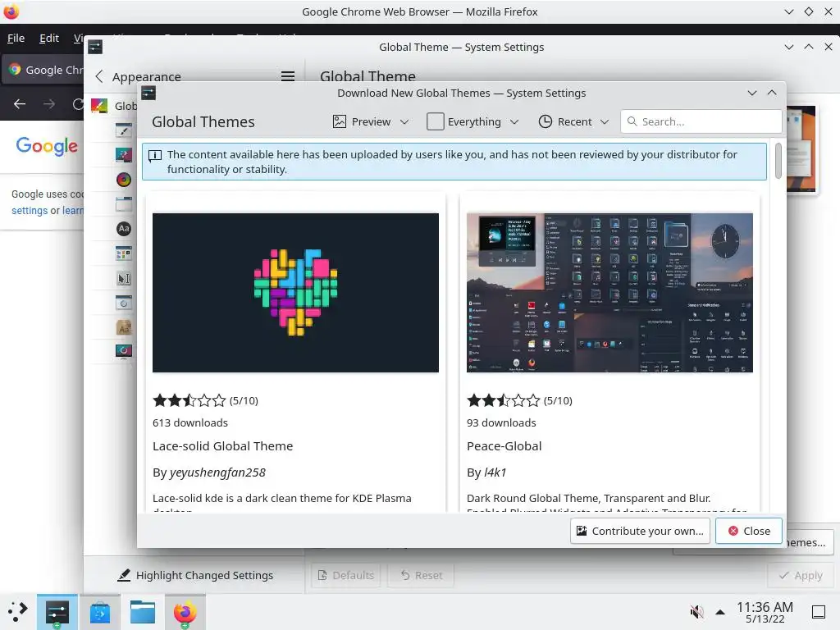Viewport: 840px width, 630px height.
Task: Open Dolphin file manager from taskbar
Action: [143, 612]
